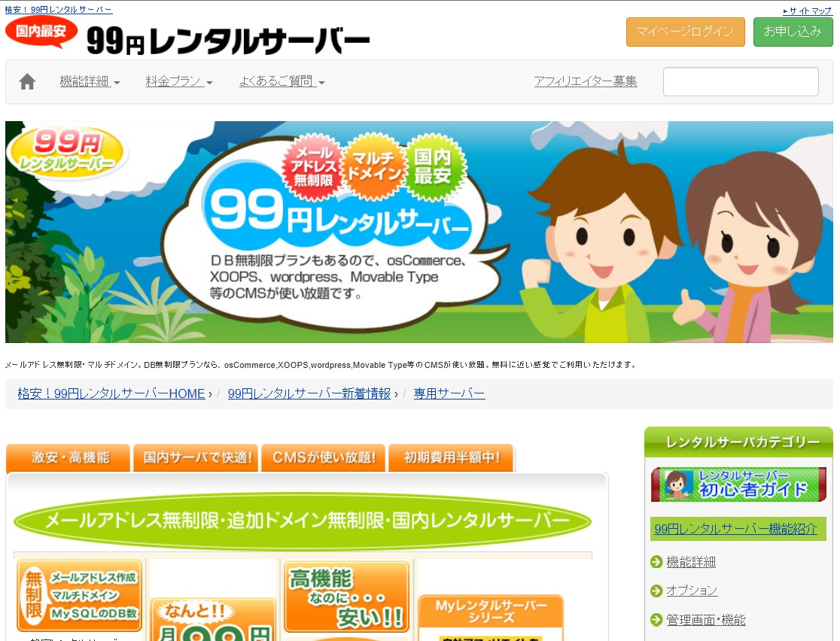Click the green arrow icon beside 機能詳細

pyautogui.click(x=656, y=562)
